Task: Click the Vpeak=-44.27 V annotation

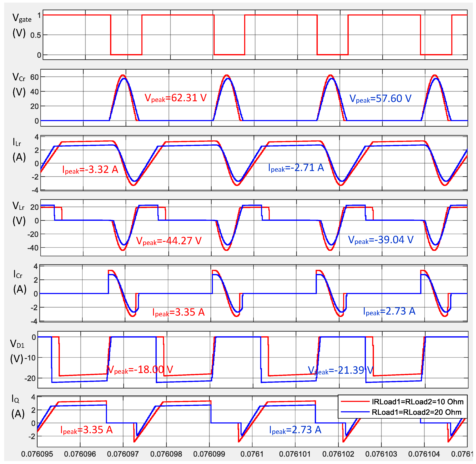Action: pyautogui.click(x=169, y=241)
